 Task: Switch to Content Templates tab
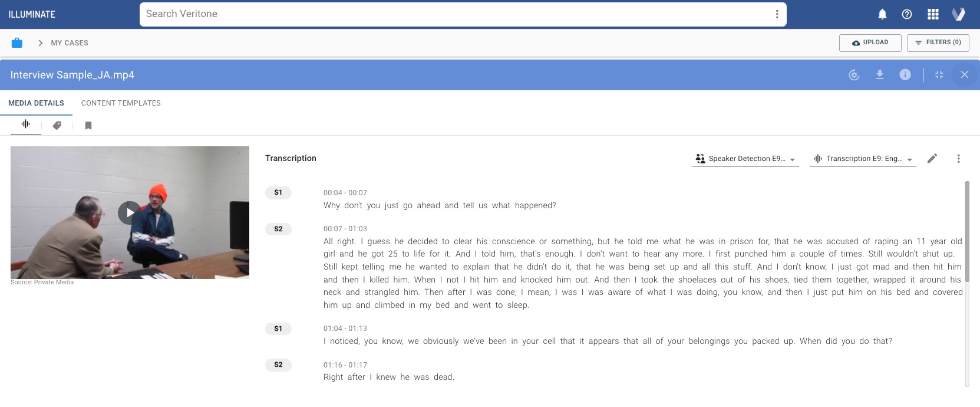click(x=121, y=103)
